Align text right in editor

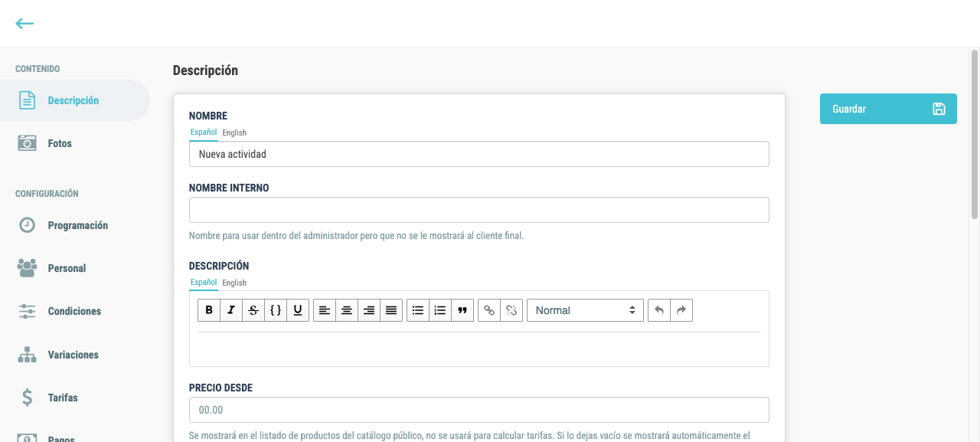(369, 310)
